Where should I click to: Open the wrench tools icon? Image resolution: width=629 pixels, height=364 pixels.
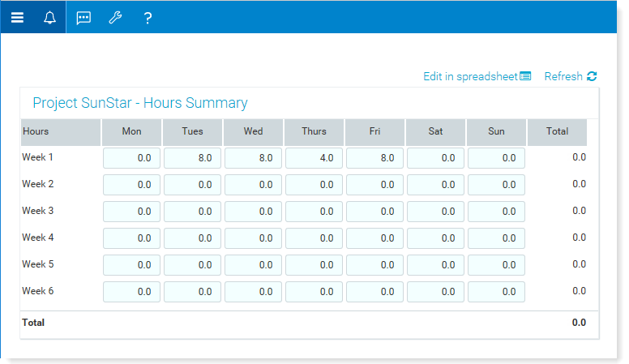(x=116, y=18)
